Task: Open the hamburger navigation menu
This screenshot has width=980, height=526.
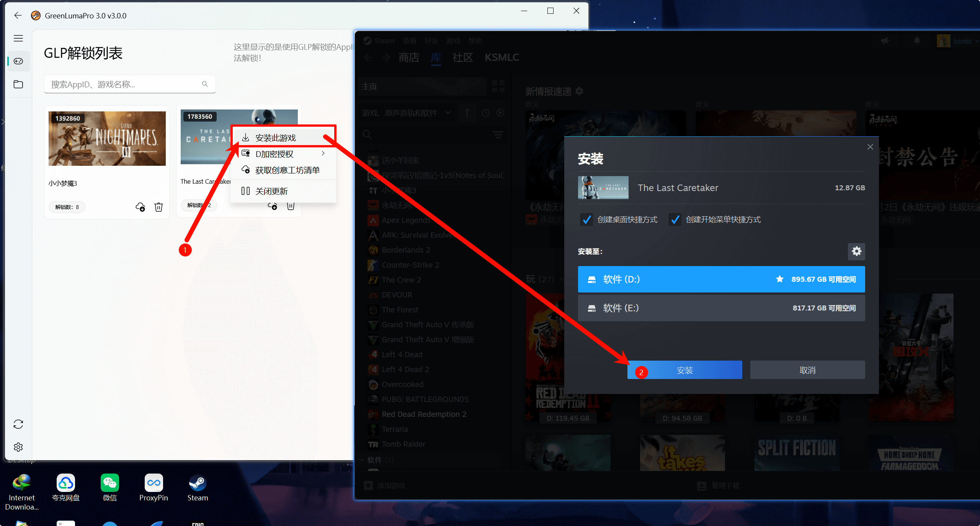Action: (18, 38)
